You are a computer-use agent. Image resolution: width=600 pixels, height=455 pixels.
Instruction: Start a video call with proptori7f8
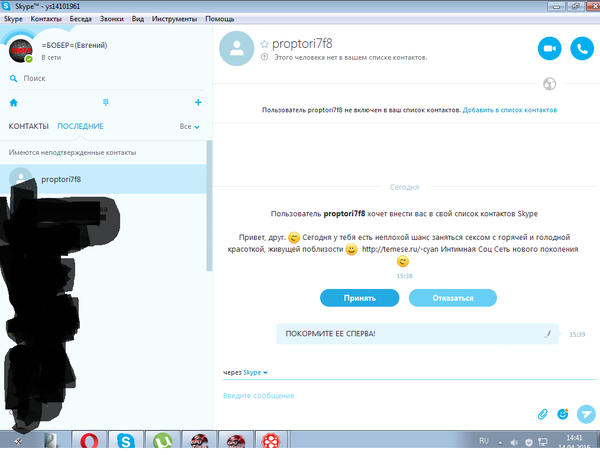549,48
